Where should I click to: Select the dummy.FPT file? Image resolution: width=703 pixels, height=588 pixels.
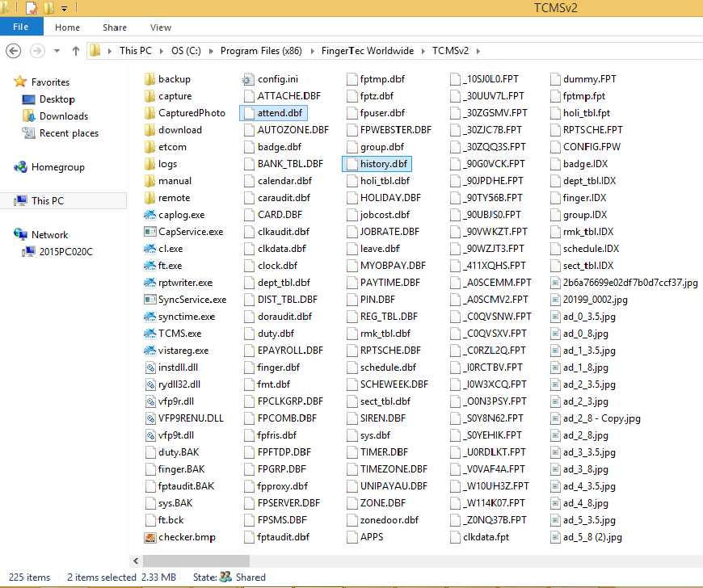[583, 79]
